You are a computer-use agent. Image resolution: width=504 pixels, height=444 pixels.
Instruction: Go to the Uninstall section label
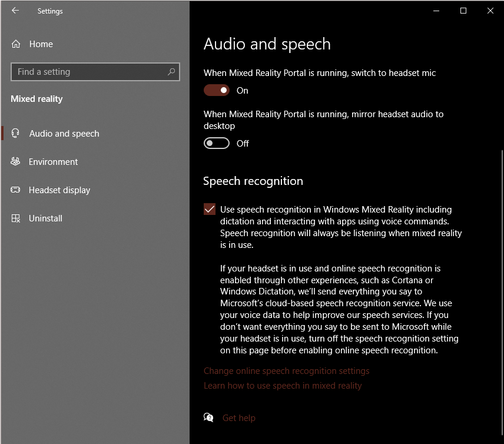pos(45,218)
